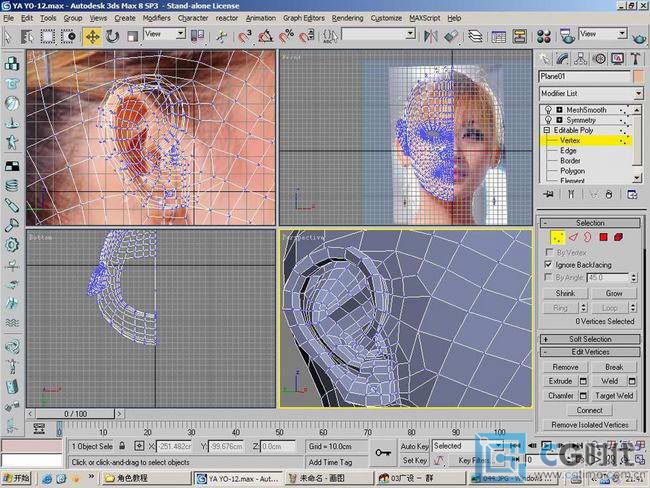Viewport: 650px width, 488px height.
Task: Enable Set Key mode
Action: [x=413, y=460]
